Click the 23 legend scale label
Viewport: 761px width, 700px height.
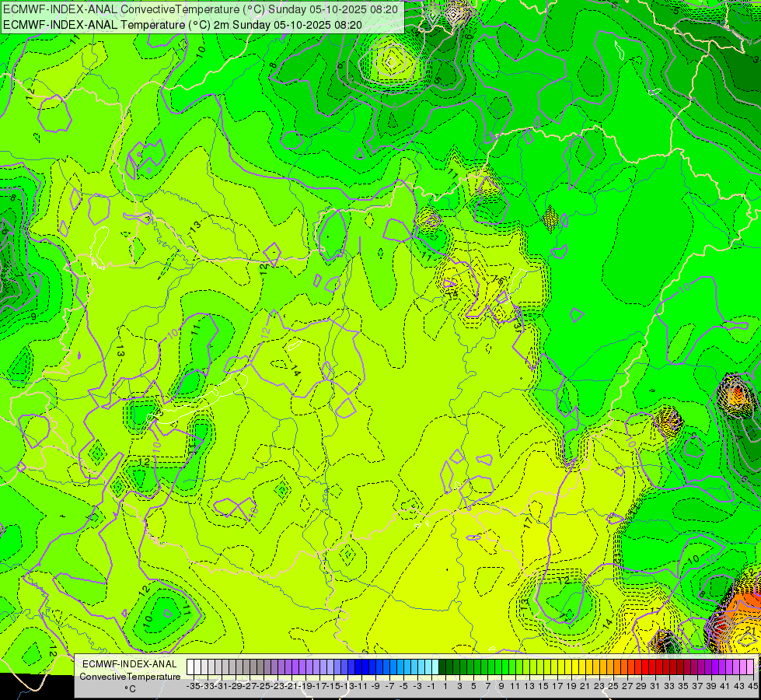click(x=599, y=686)
